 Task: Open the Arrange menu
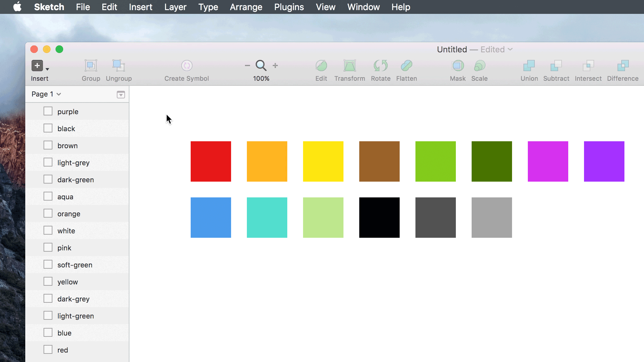246,7
